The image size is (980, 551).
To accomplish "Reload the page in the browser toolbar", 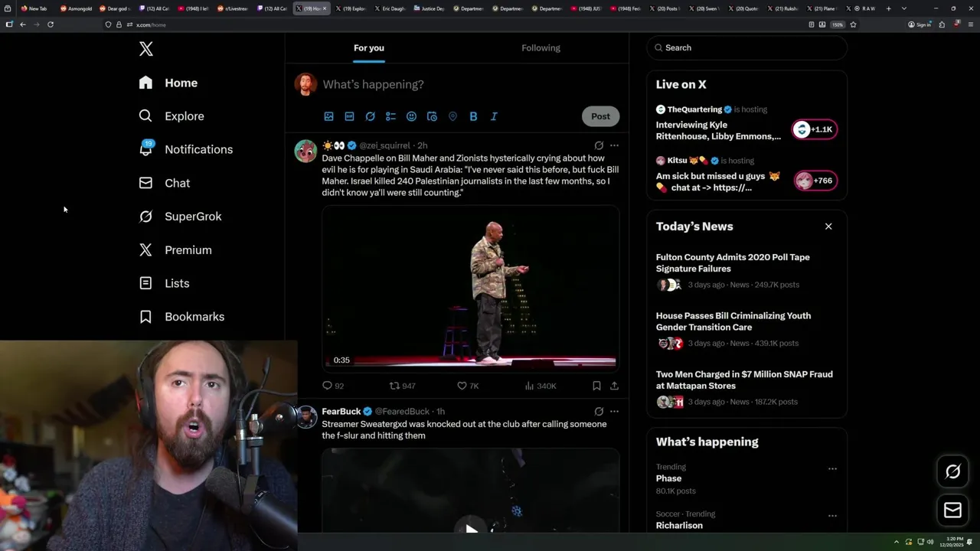I will (51, 24).
